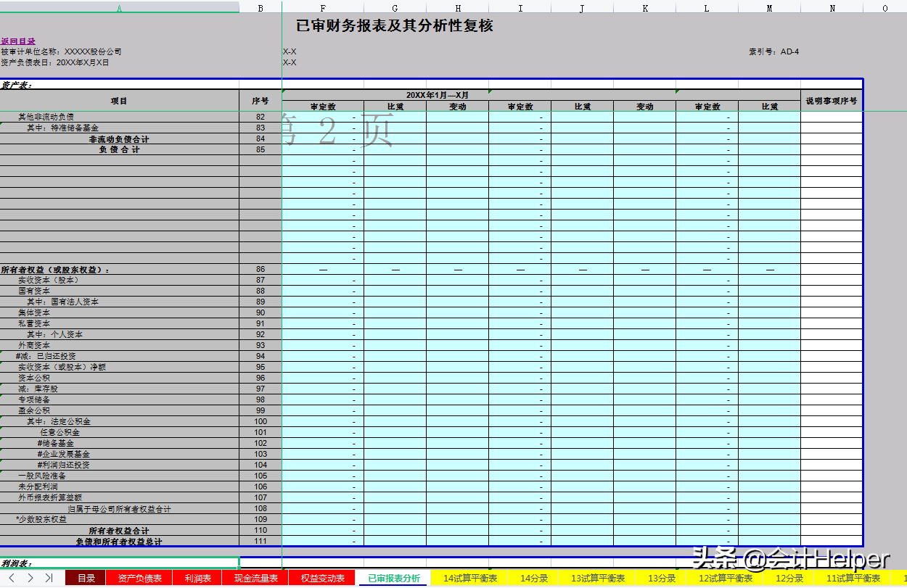
Task: Select the 任意公积金 cell
Action: (x=119, y=432)
